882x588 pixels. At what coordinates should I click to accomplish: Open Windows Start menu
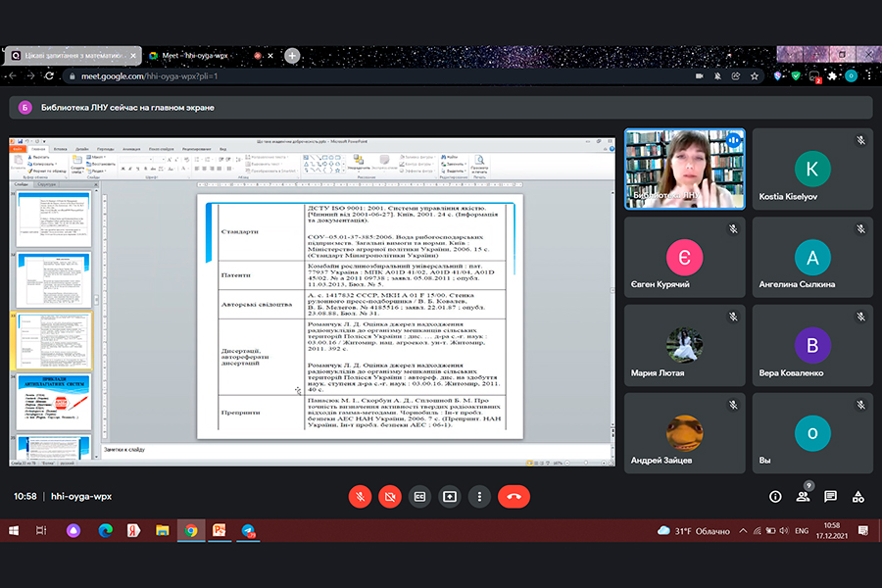(x=14, y=530)
